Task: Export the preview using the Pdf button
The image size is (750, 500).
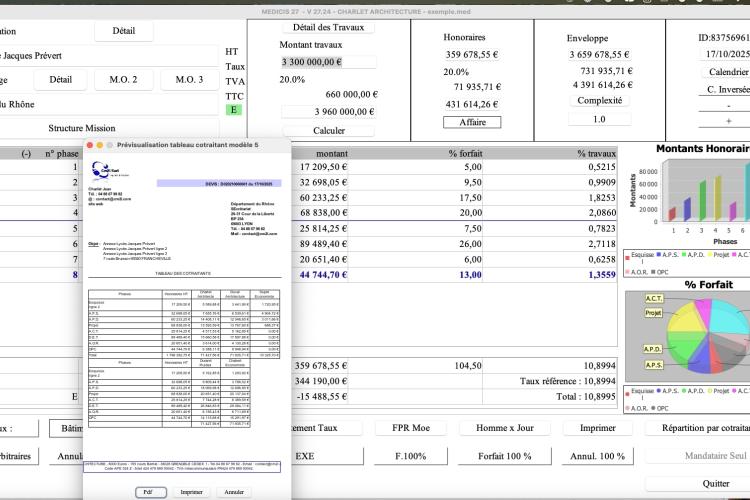Action: pos(151,492)
